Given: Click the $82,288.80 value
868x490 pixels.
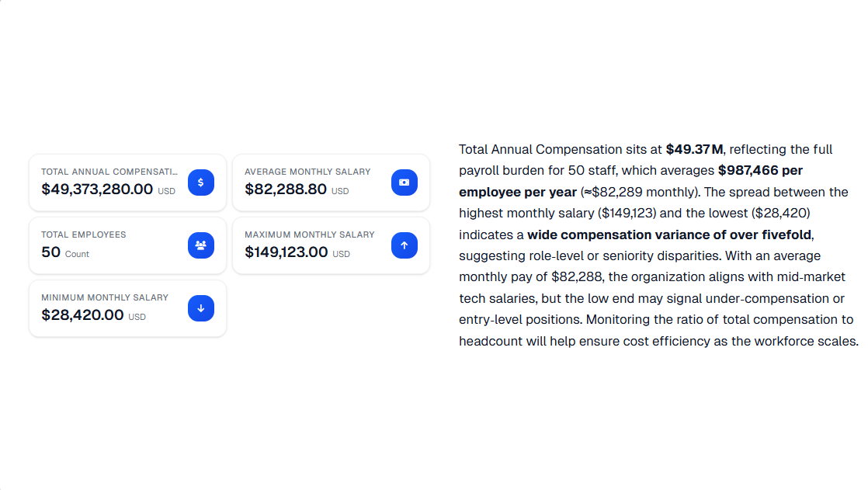Looking at the screenshot, I should coord(286,189).
